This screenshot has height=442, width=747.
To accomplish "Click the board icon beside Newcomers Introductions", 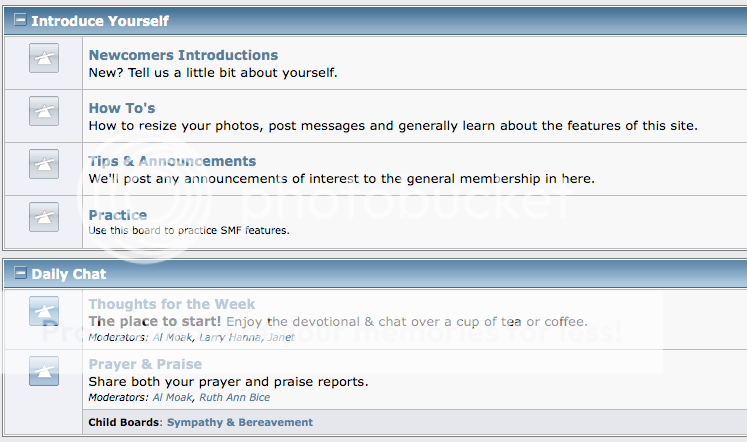I will (44, 58).
